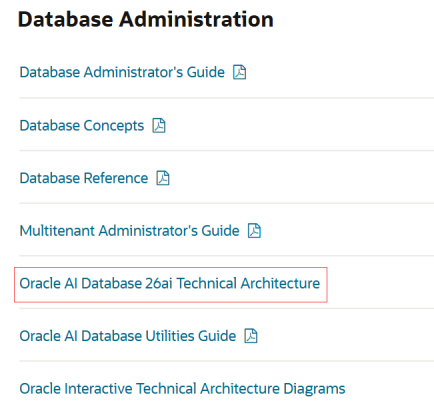Open Oracle AI Database 26ai Technical Architecture

[x=170, y=283]
